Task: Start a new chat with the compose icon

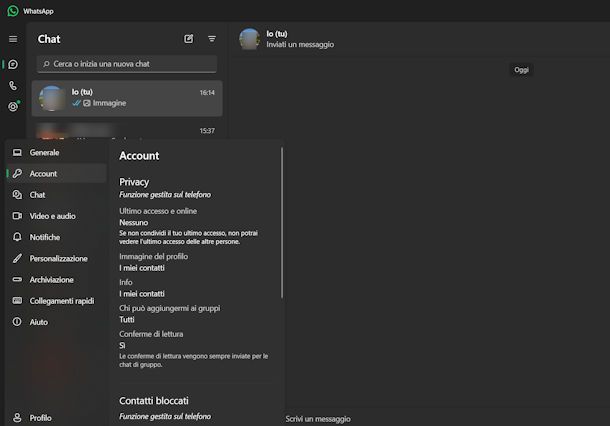Action: (189, 39)
